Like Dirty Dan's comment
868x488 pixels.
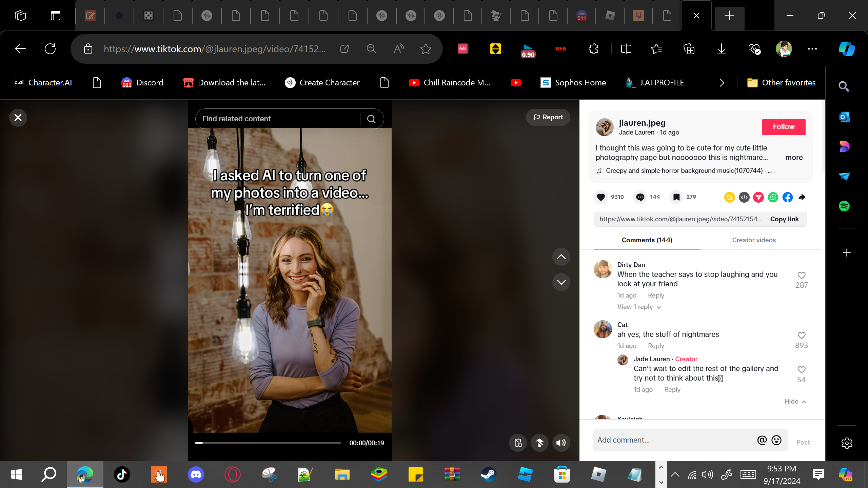801,276
